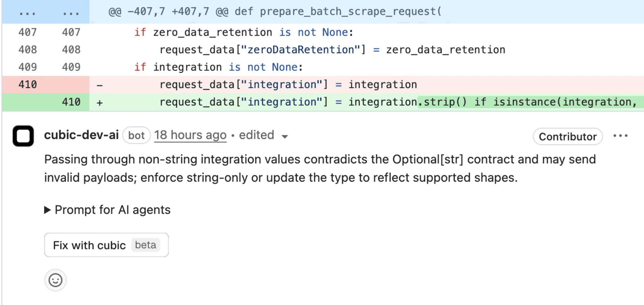Click the beta tag on Fix button

146,245
